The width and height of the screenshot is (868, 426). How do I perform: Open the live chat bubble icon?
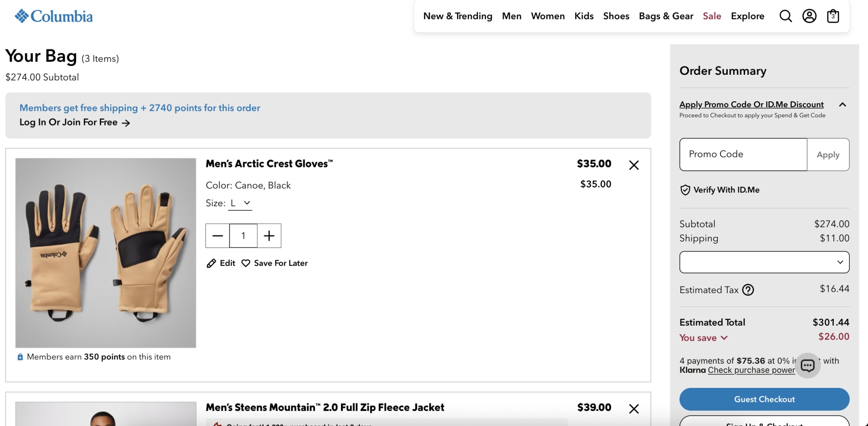tap(808, 366)
